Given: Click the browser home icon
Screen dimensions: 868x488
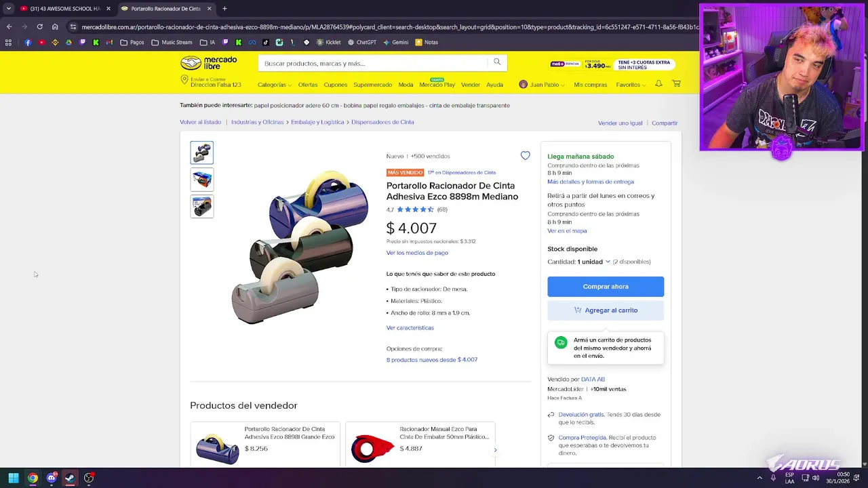Looking at the screenshot, I should (x=55, y=27).
